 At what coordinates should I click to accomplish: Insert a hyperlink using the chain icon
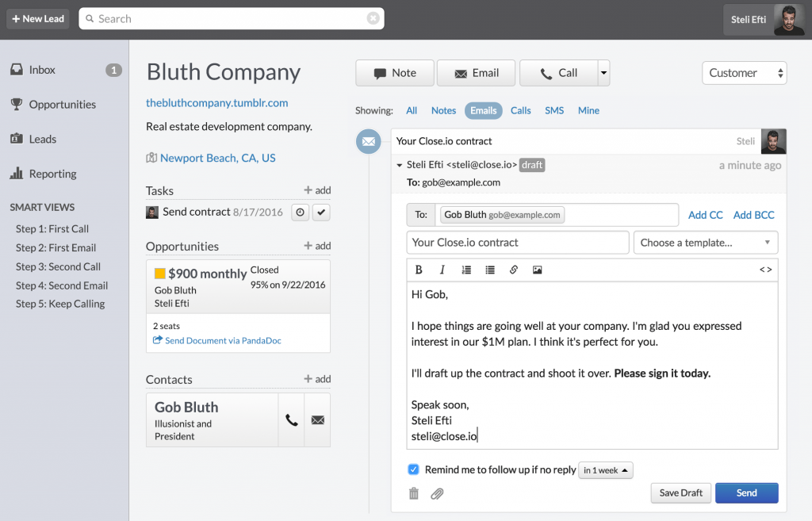pos(513,270)
